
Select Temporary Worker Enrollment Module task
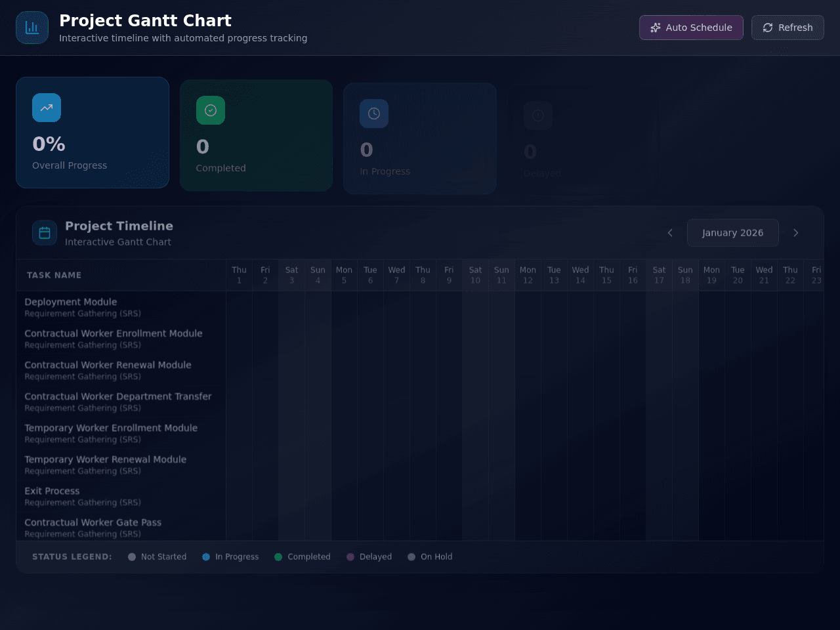pyautogui.click(x=121, y=433)
